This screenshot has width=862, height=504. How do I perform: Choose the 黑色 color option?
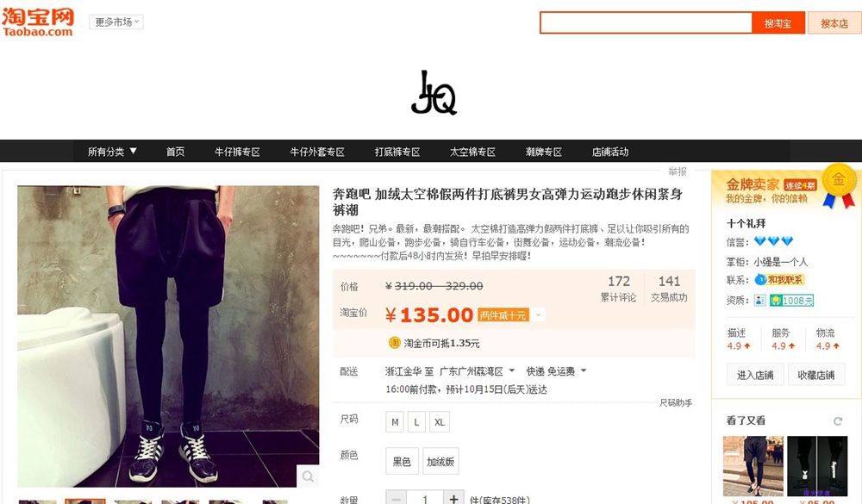[402, 461]
